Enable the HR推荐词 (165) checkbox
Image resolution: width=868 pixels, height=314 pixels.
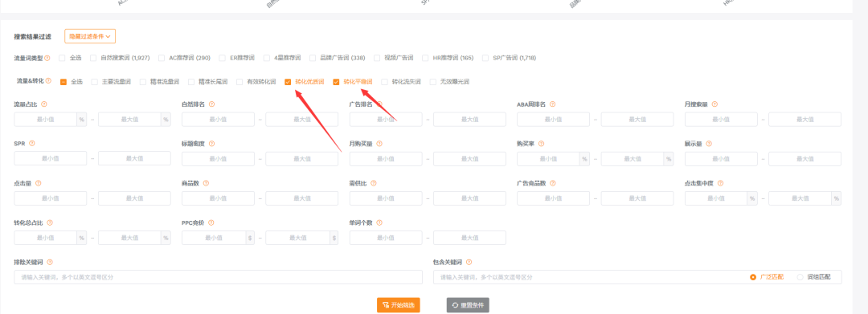coord(426,58)
